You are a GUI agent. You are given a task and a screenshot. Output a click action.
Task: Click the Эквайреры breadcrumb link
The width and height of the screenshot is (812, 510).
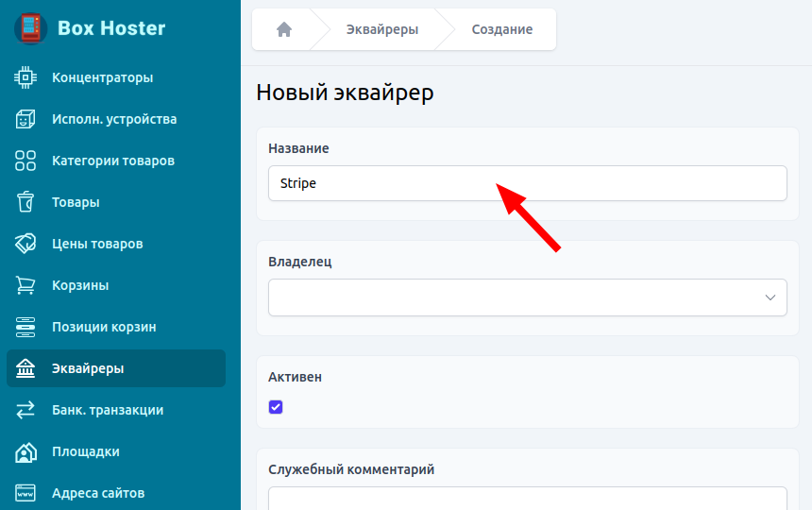(x=384, y=29)
